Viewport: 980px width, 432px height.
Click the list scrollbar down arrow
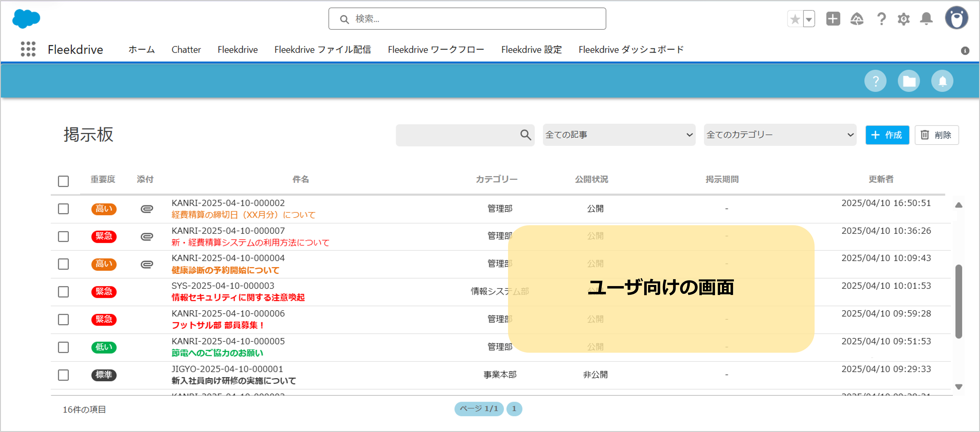(x=959, y=387)
